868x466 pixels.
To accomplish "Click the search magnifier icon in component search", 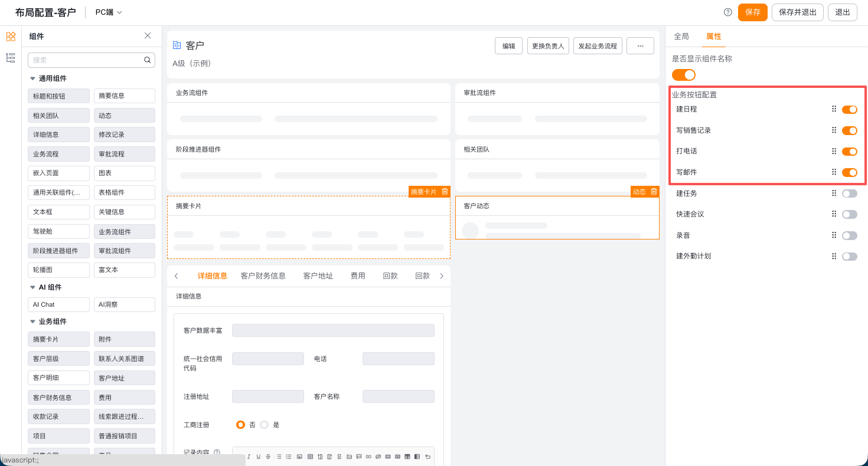I will [x=148, y=60].
